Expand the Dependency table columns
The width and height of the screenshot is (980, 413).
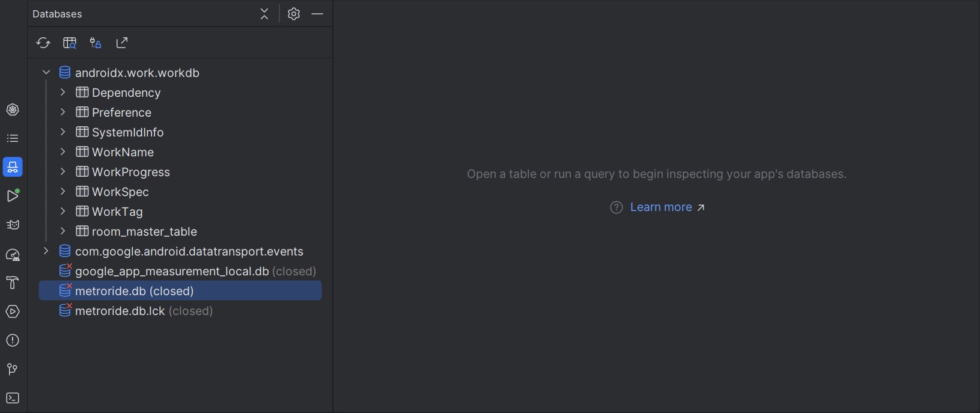tap(63, 92)
